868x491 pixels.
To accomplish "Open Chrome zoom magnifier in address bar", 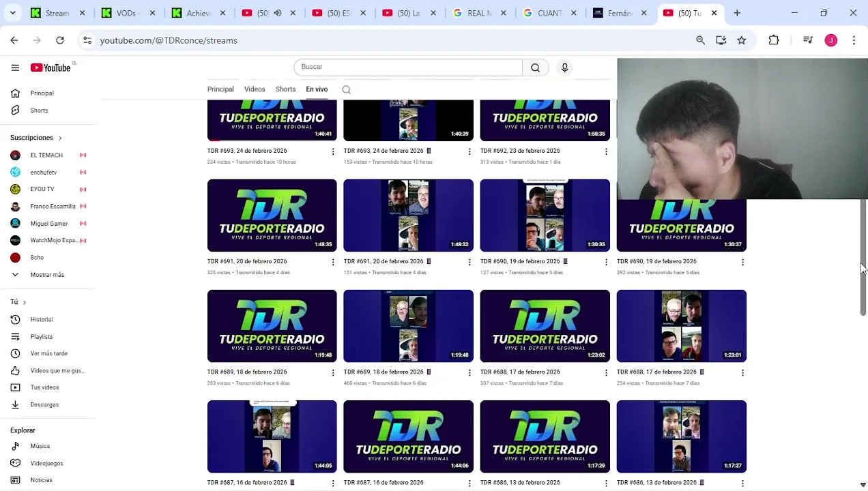I will 701,40.
